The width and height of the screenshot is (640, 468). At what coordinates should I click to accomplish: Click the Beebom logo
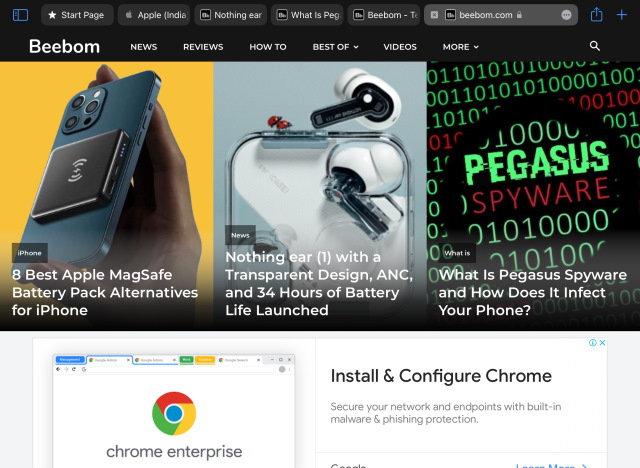[x=64, y=47]
